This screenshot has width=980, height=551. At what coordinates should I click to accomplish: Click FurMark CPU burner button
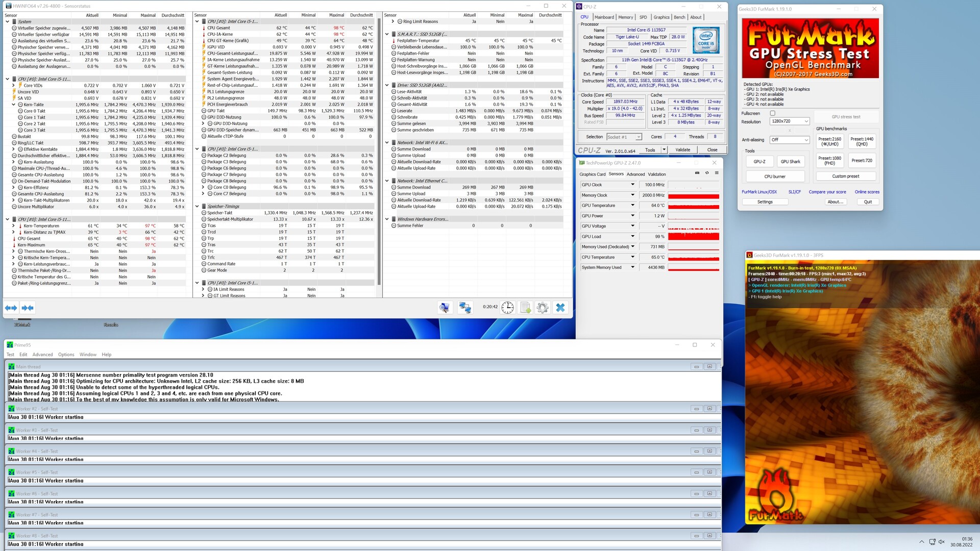[x=774, y=177]
